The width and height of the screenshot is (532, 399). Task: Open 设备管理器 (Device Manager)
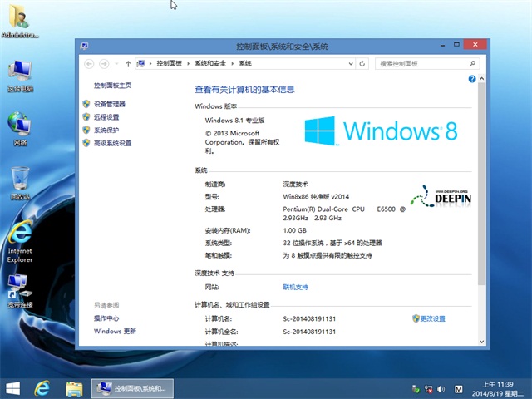pyautogui.click(x=110, y=104)
